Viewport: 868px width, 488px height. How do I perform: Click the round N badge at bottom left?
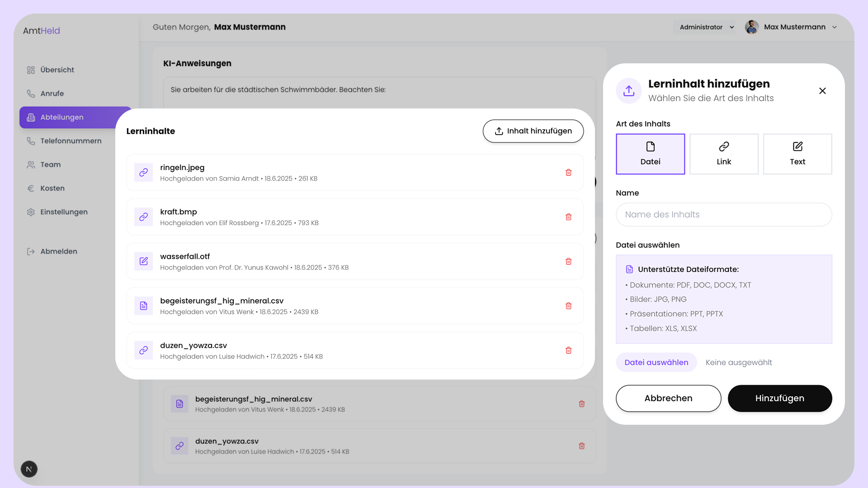(x=29, y=469)
